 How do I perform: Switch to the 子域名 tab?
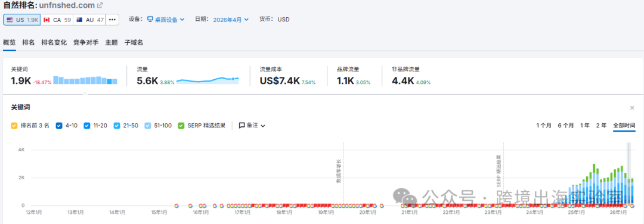(134, 42)
